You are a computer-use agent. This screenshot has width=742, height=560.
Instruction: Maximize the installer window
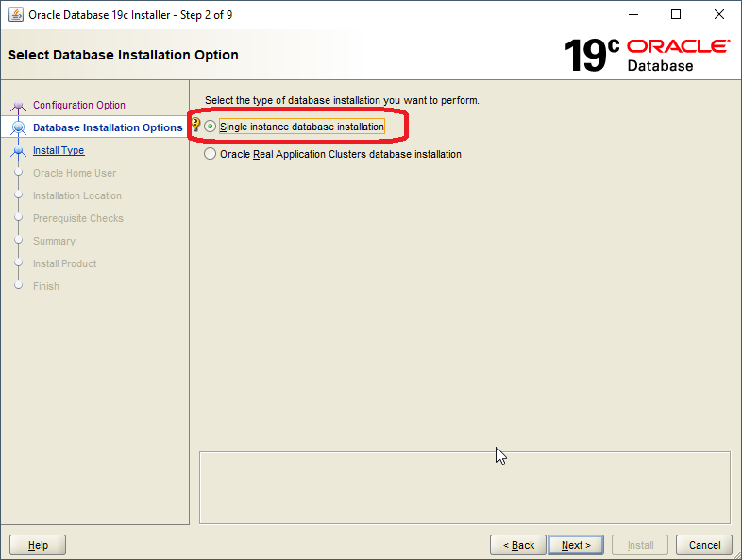pyautogui.click(x=676, y=15)
